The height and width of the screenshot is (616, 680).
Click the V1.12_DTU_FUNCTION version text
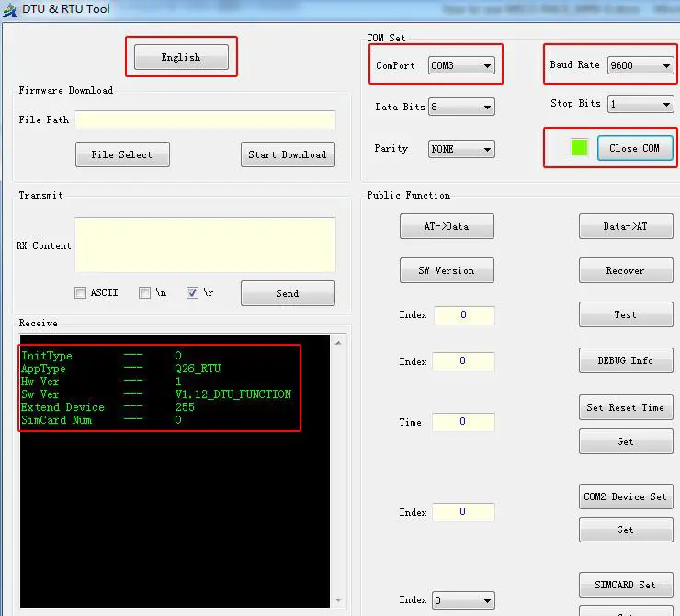(x=233, y=394)
